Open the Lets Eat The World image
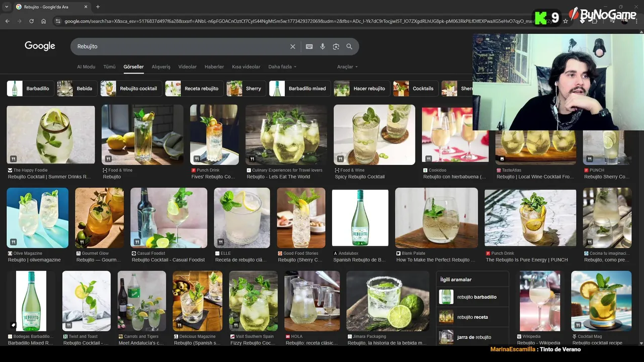Image resolution: width=644 pixels, height=362 pixels. tap(286, 134)
